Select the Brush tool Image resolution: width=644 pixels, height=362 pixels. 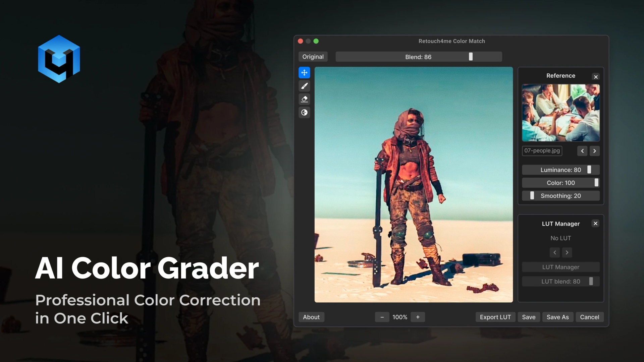pos(305,86)
